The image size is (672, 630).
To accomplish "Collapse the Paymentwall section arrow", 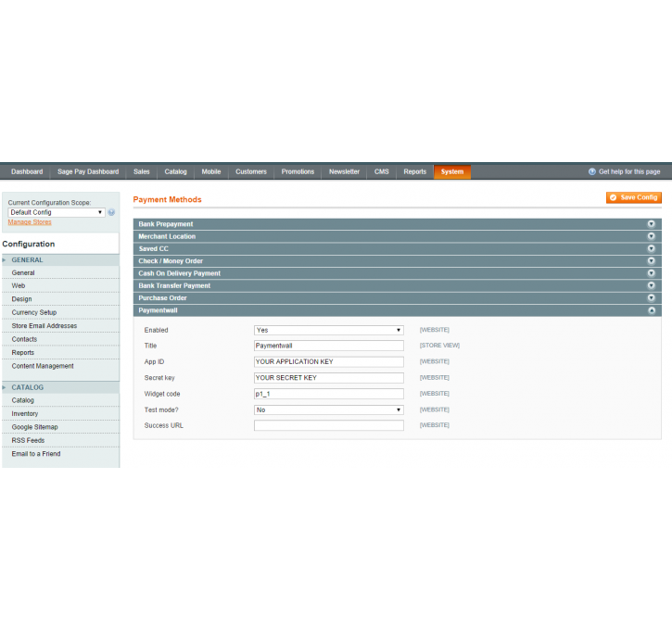I will coord(651,310).
